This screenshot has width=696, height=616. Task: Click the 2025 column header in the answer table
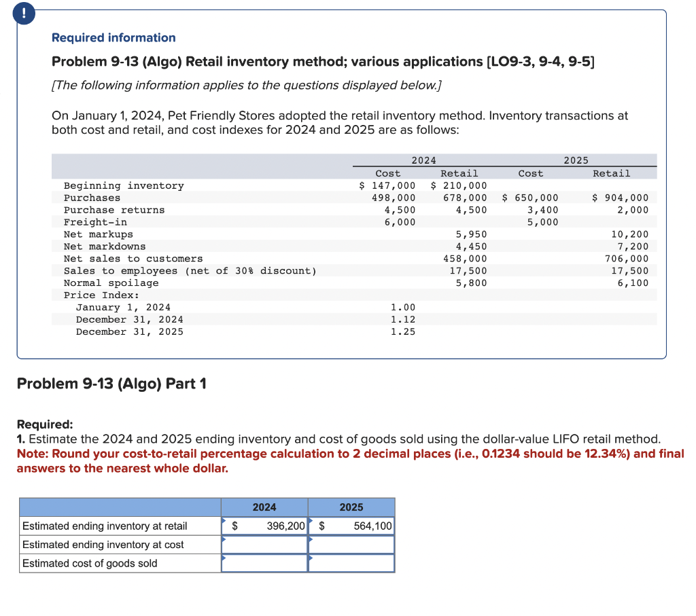351,507
